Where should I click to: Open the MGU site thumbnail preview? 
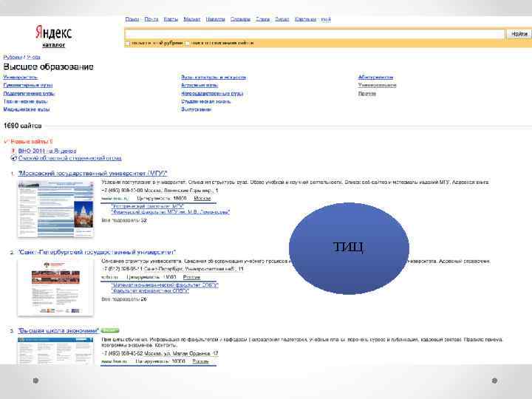55,208
